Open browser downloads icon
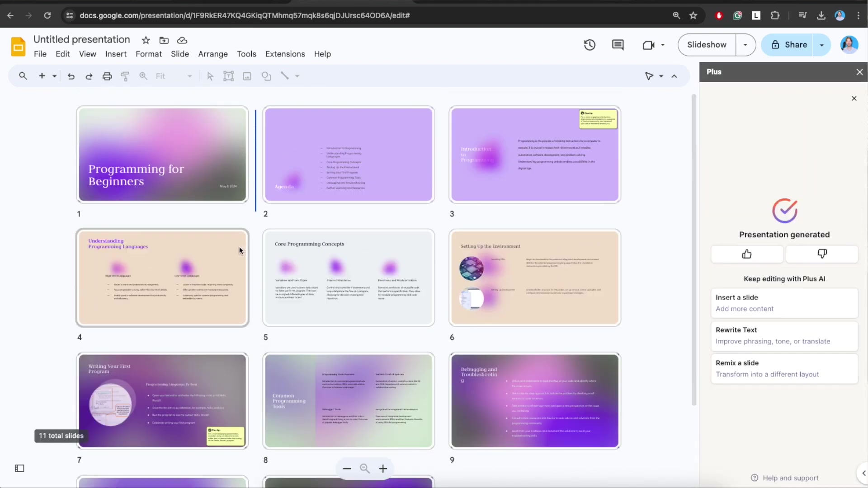The height and width of the screenshot is (488, 868). pos(821,15)
